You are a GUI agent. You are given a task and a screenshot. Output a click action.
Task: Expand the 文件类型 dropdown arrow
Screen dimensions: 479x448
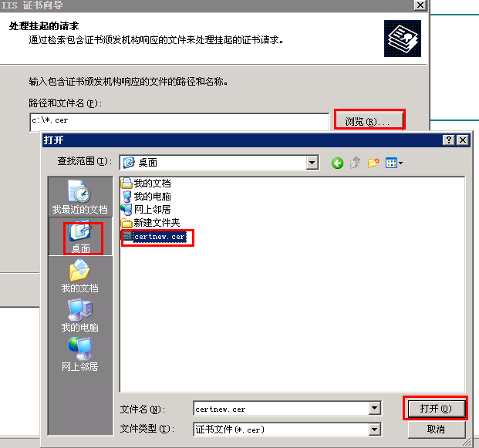(375, 429)
